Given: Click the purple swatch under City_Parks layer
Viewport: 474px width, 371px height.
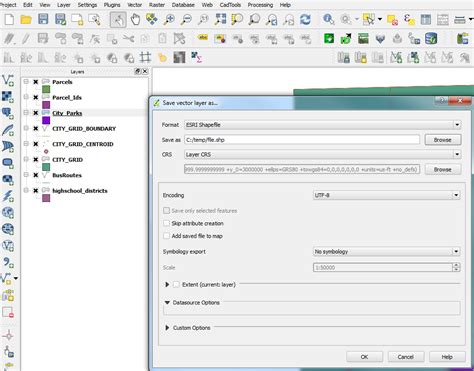Looking at the screenshot, I should click(46, 120).
